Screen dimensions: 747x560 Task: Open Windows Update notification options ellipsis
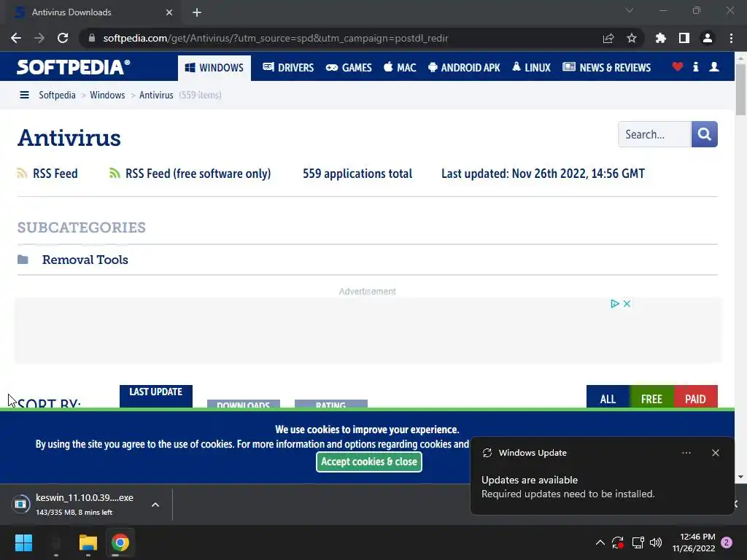point(686,453)
